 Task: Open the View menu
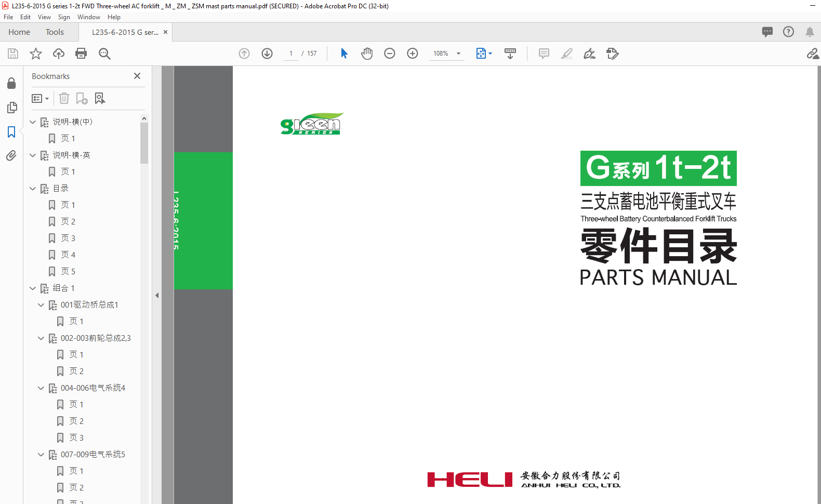tap(44, 17)
